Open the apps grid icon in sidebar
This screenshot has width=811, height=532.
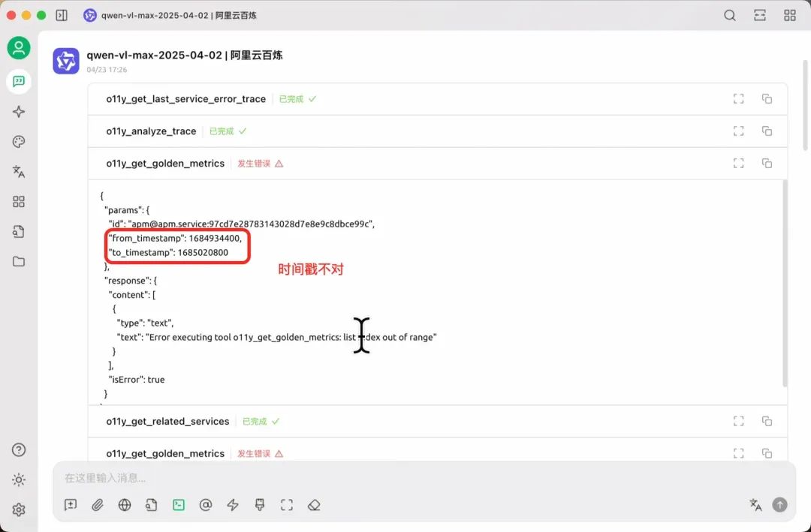(19, 201)
